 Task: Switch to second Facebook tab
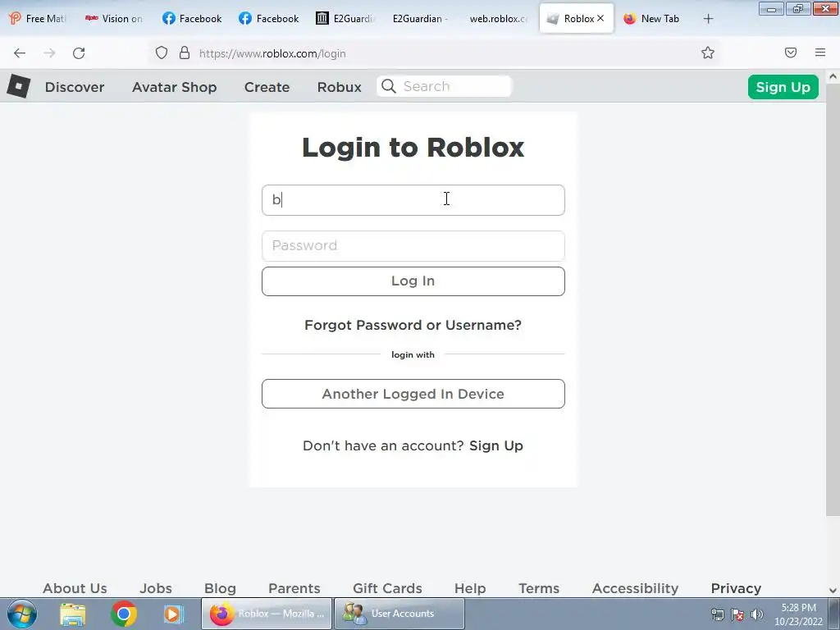coord(269,19)
